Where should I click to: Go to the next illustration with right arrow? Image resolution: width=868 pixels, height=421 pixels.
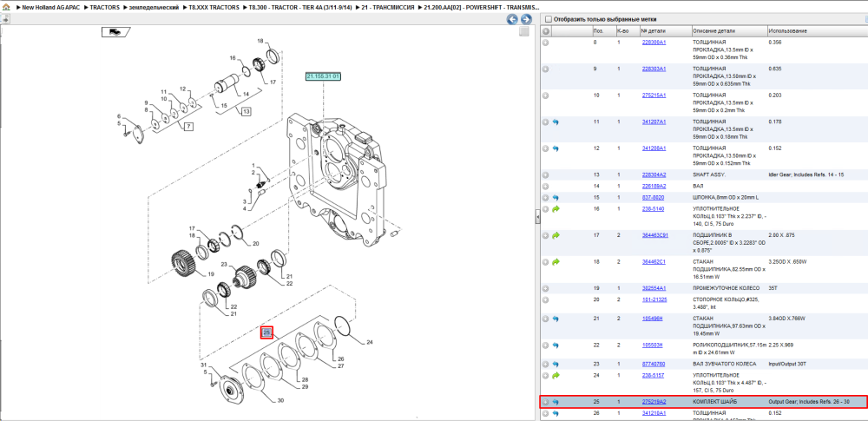pyautogui.click(x=525, y=19)
